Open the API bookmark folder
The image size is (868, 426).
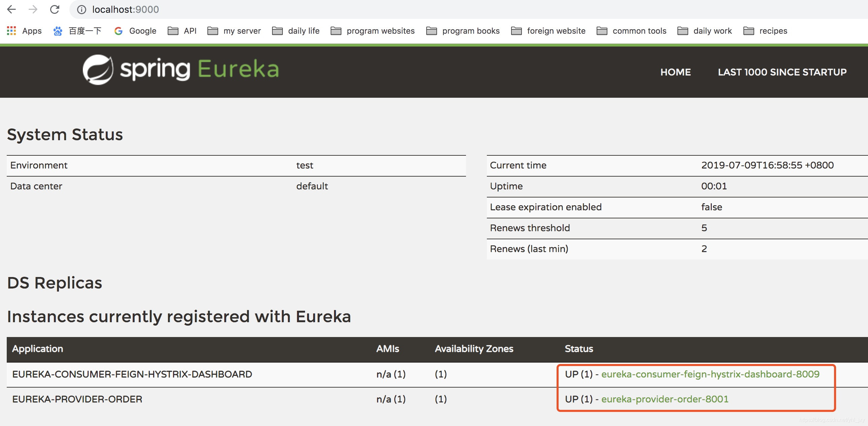coord(182,31)
